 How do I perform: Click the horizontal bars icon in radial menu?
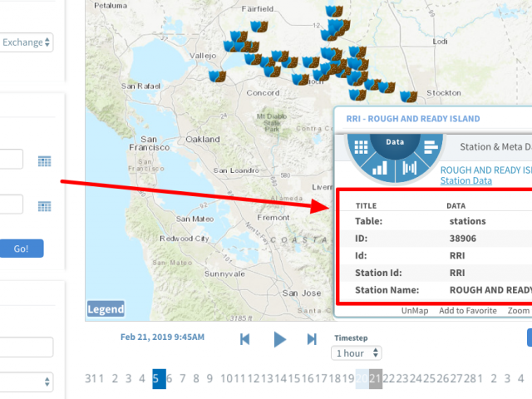(x=430, y=148)
